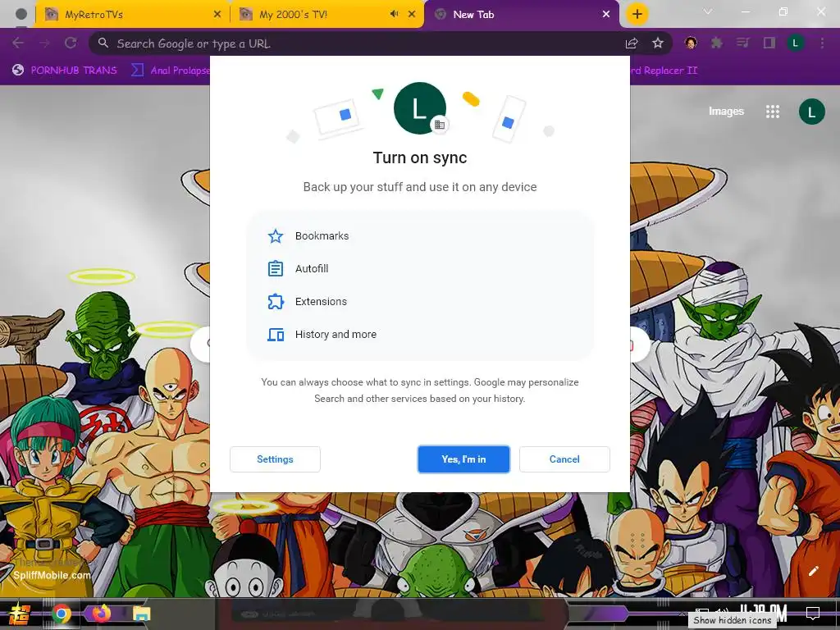Open the notification center icon
This screenshot has width=840, height=630.
[x=813, y=612]
